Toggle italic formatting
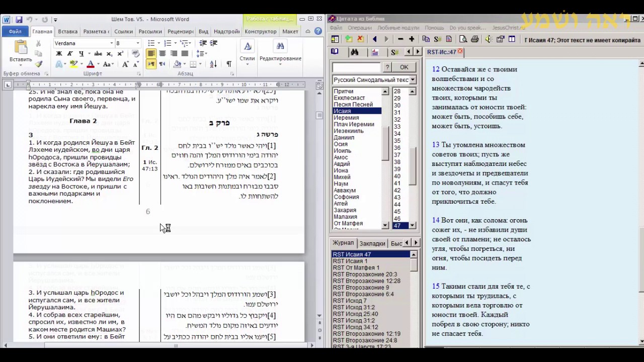The image size is (644, 362). coord(70,53)
